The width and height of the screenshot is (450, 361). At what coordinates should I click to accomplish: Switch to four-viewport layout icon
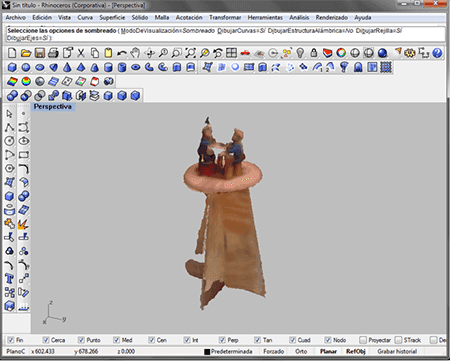tap(232, 53)
